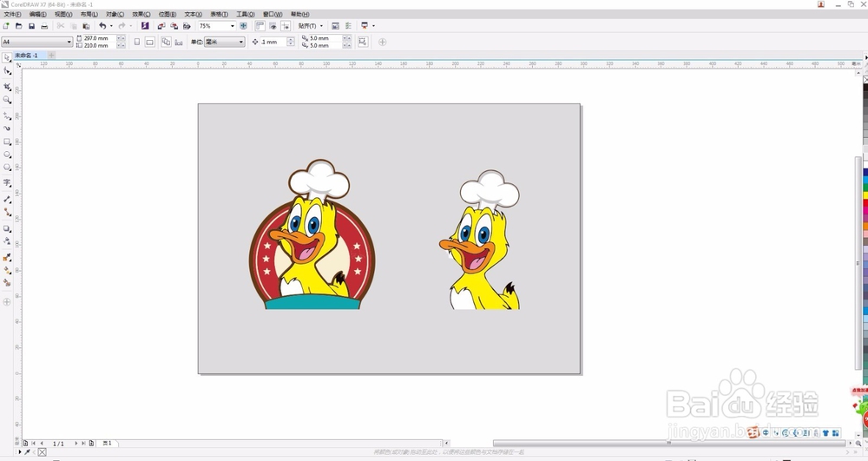The width and height of the screenshot is (868, 461).
Task: Open the Tools menu
Action: [x=246, y=15]
